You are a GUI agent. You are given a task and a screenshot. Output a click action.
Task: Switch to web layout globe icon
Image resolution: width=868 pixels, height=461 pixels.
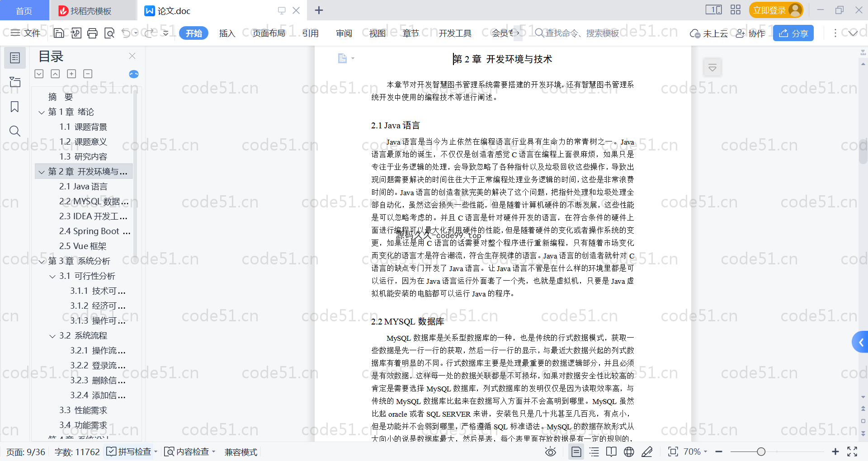(629, 452)
